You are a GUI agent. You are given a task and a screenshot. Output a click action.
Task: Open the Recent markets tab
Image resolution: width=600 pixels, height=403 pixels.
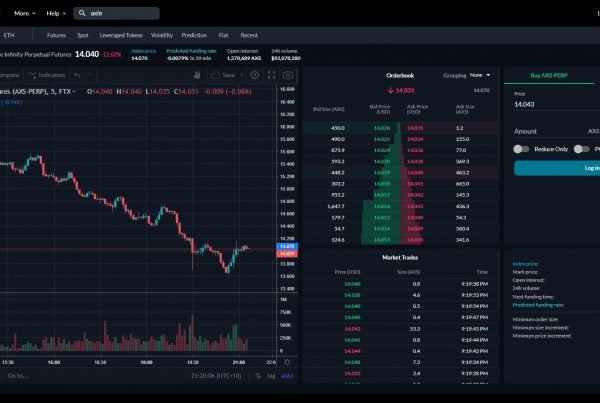(x=249, y=35)
